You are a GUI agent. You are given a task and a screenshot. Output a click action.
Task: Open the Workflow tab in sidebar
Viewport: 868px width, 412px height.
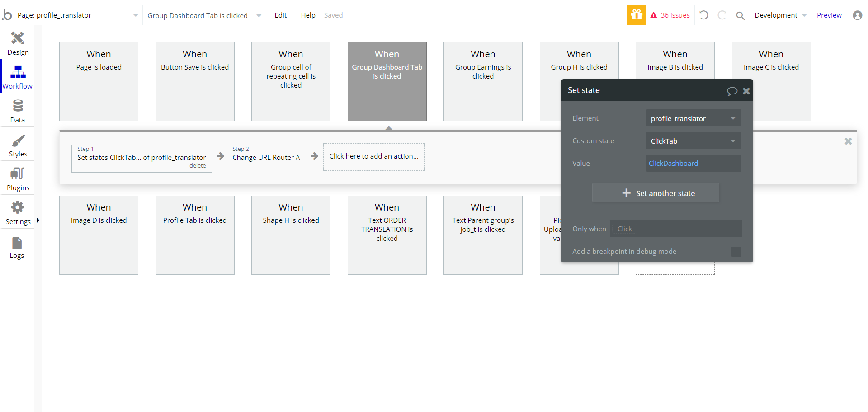click(x=18, y=77)
